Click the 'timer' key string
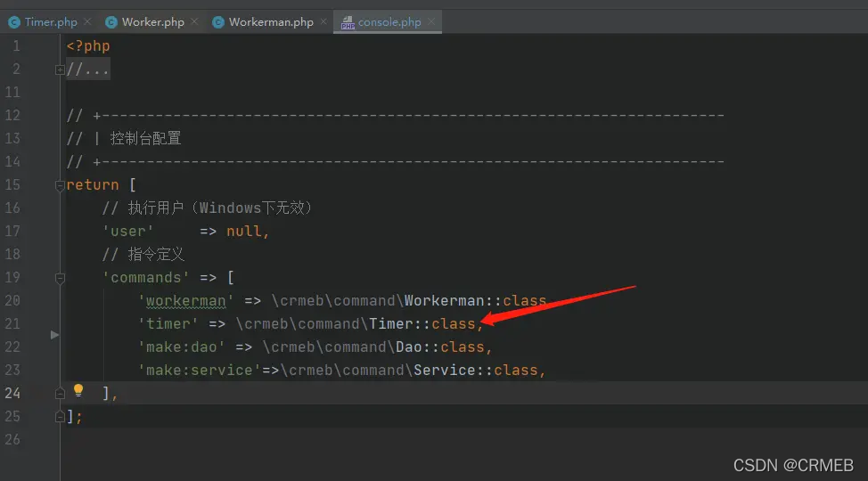 tap(168, 324)
